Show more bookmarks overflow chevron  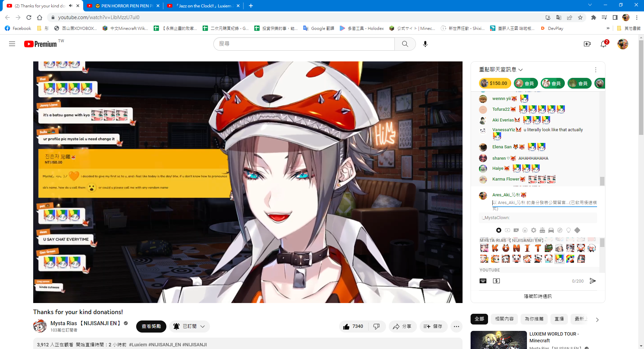[x=608, y=29]
